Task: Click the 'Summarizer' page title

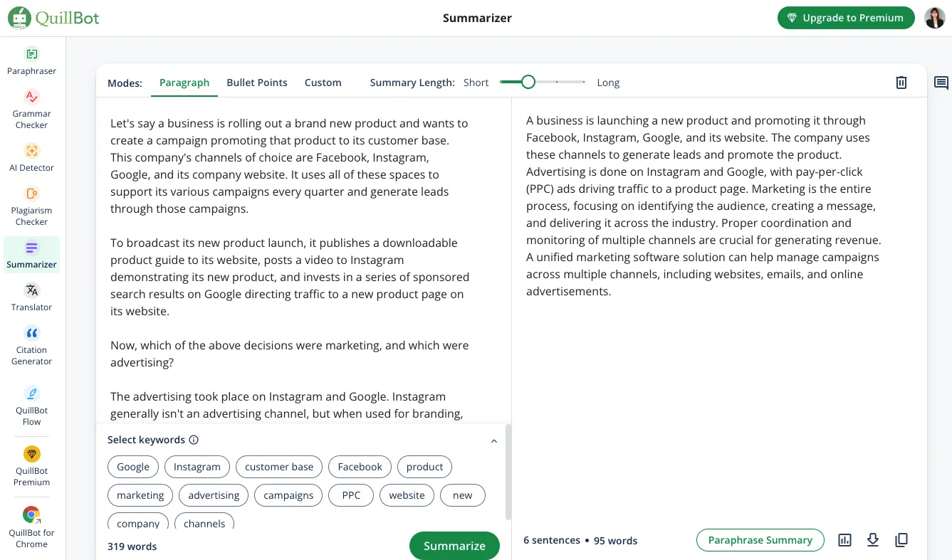Action: (477, 18)
